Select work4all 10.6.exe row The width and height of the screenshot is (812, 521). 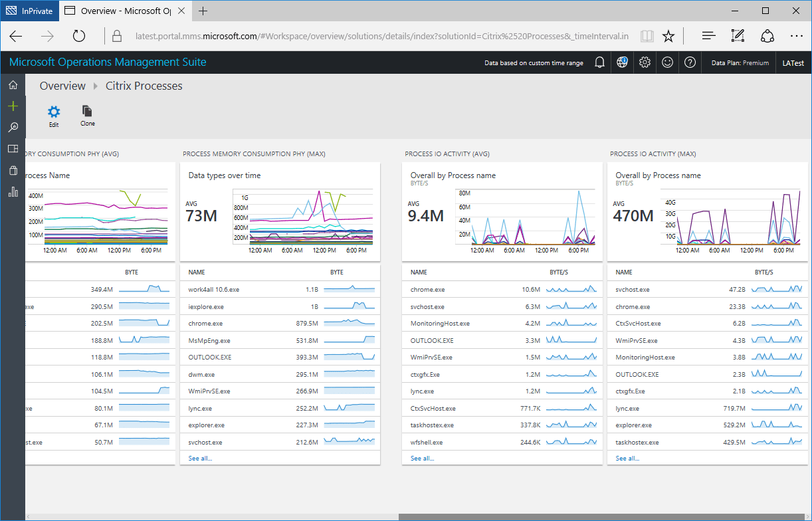point(280,290)
